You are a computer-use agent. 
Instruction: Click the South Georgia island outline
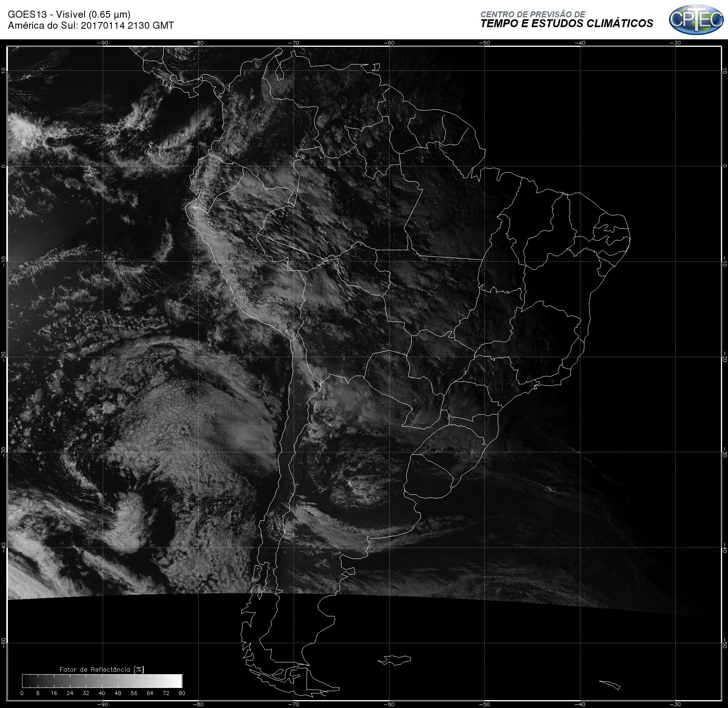click(610, 685)
